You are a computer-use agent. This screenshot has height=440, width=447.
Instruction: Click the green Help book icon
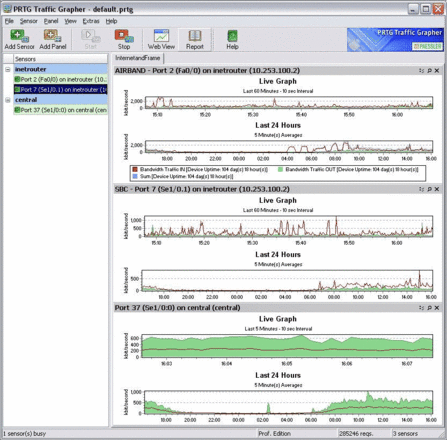pyautogui.click(x=232, y=39)
